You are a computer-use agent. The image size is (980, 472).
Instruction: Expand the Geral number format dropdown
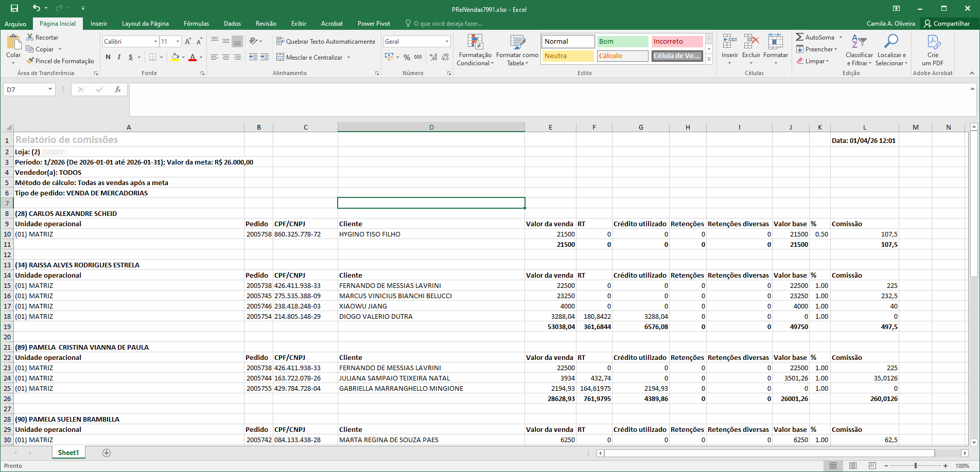point(446,42)
